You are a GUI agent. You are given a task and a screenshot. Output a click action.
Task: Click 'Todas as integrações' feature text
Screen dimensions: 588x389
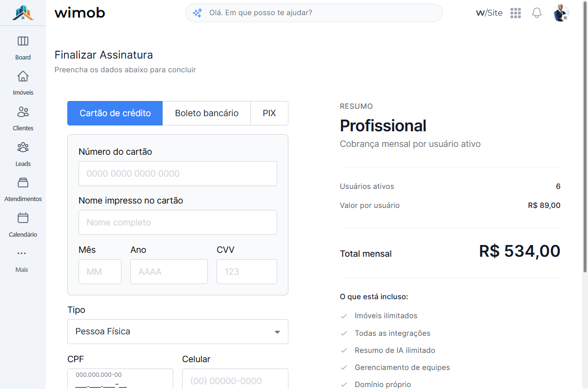click(x=393, y=333)
